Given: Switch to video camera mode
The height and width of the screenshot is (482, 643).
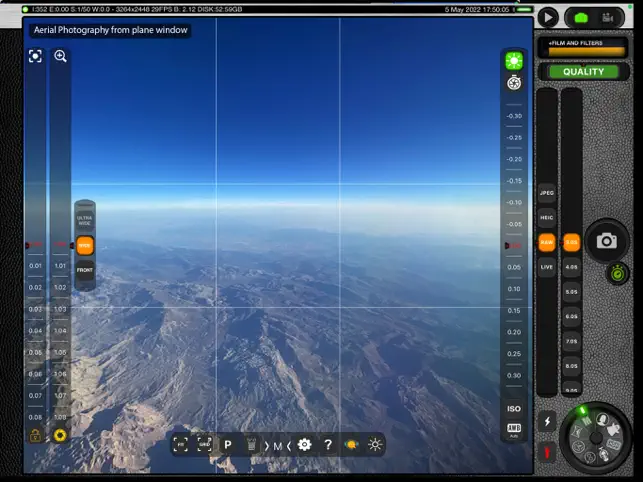Looking at the screenshot, I should coord(606,17).
